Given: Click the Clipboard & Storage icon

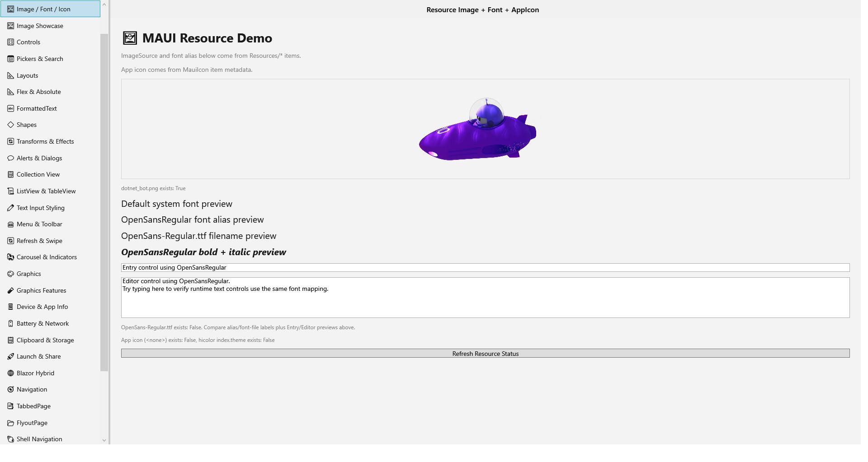Looking at the screenshot, I should tap(10, 340).
